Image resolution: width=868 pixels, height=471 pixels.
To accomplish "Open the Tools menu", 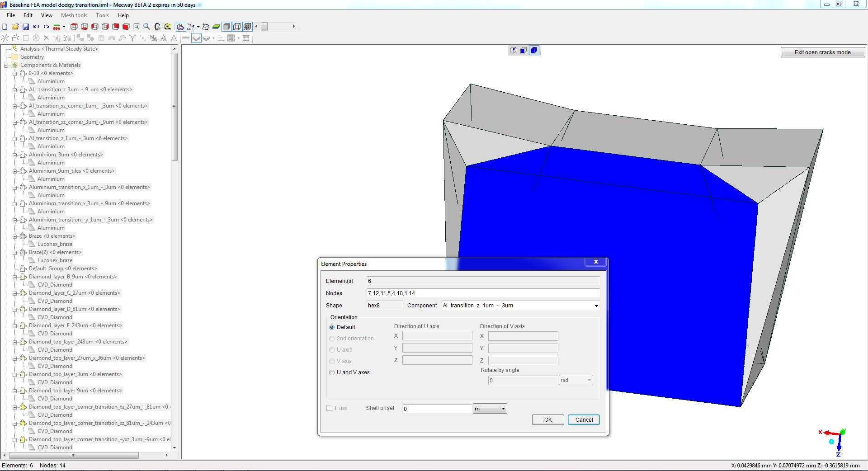I will tap(102, 15).
